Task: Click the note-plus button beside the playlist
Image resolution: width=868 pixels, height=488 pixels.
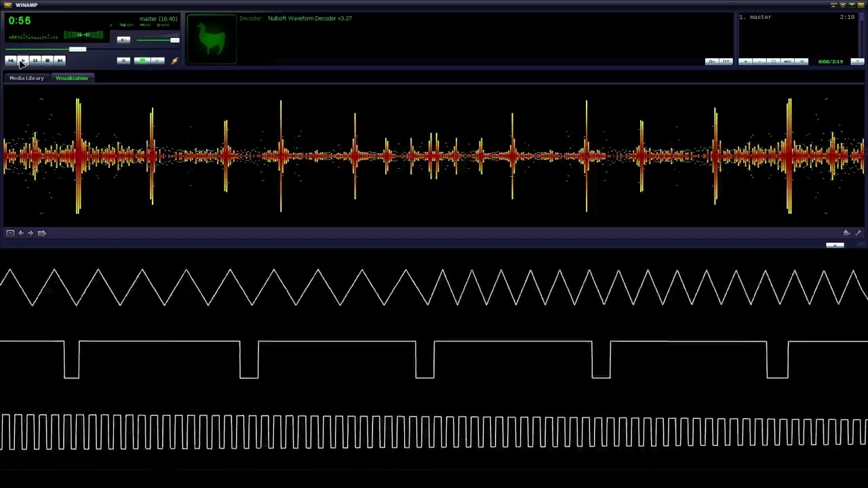Action: [x=711, y=62]
